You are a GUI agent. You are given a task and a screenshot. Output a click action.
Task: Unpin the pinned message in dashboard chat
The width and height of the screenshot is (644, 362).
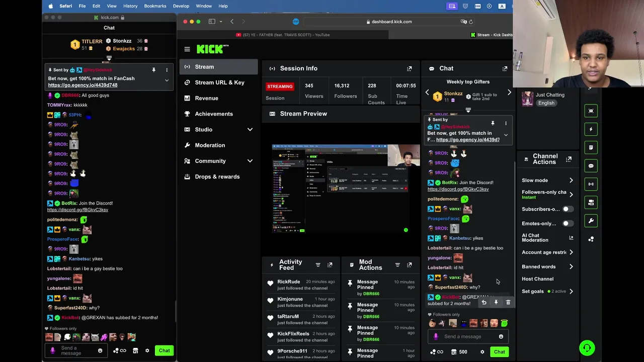pyautogui.click(x=493, y=123)
